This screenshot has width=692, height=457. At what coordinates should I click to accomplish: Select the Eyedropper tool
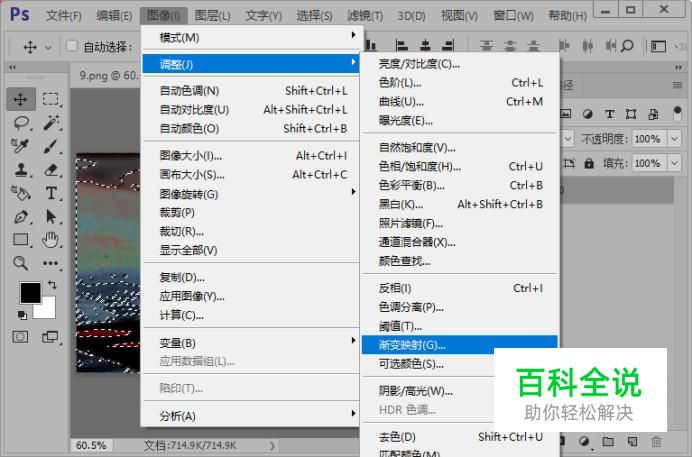pos(20,146)
